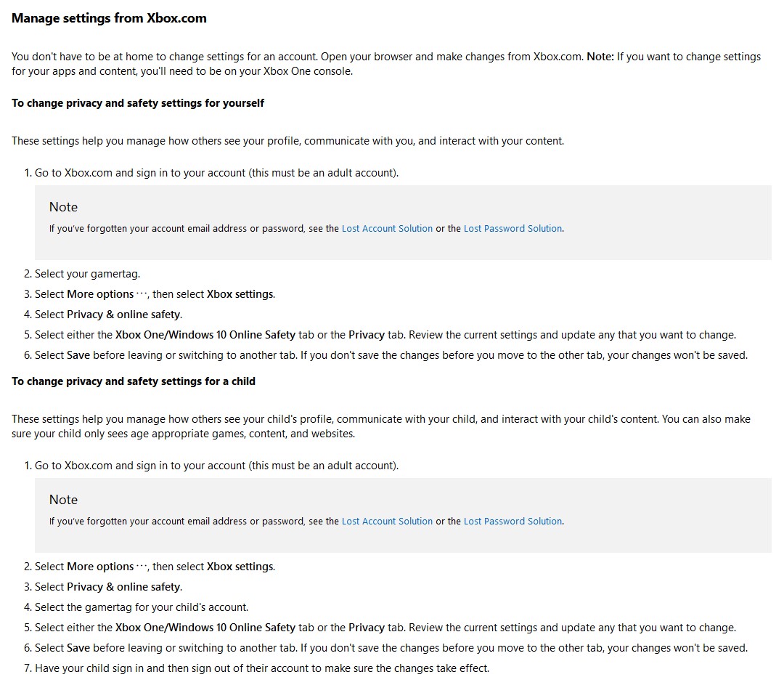
Task: Click the paragraph starting 'These settings help you manage how others see your profile'
Action: click(287, 141)
